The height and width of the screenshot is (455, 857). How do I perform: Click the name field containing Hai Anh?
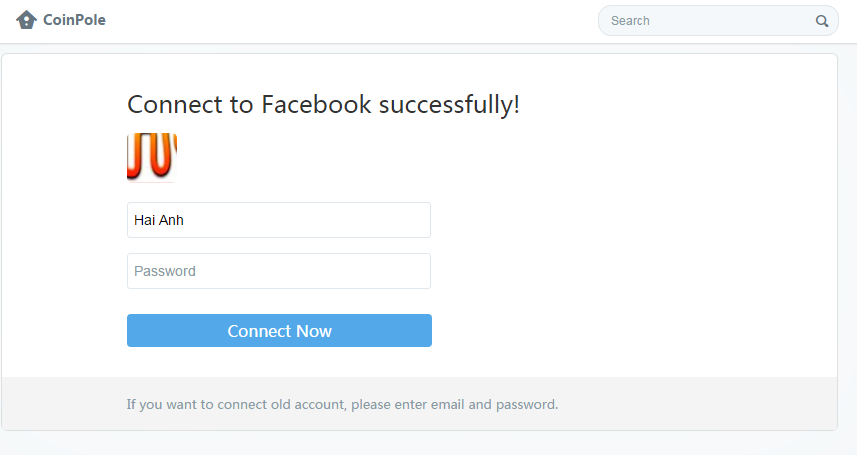pyautogui.click(x=279, y=220)
